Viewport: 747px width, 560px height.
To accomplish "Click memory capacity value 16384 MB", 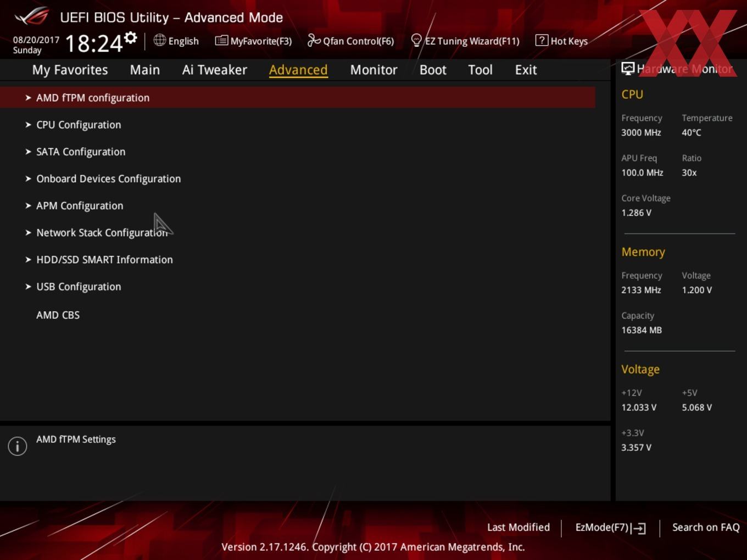I will pos(642,330).
